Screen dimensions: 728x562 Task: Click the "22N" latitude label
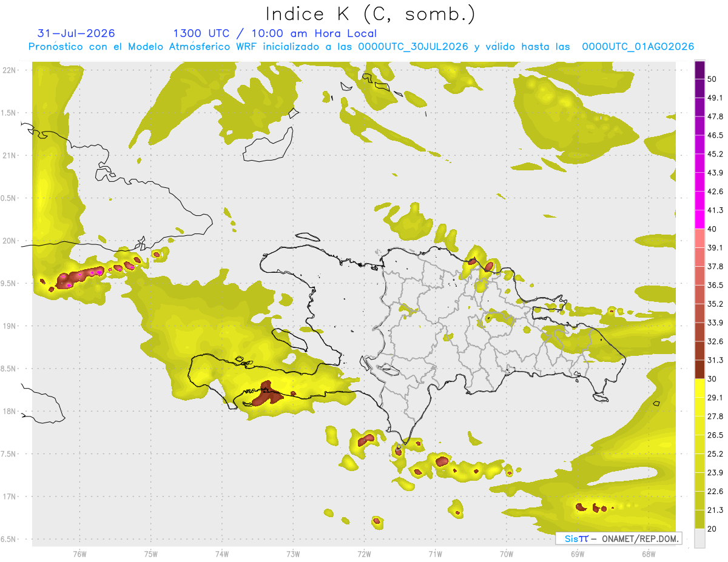coord(10,70)
